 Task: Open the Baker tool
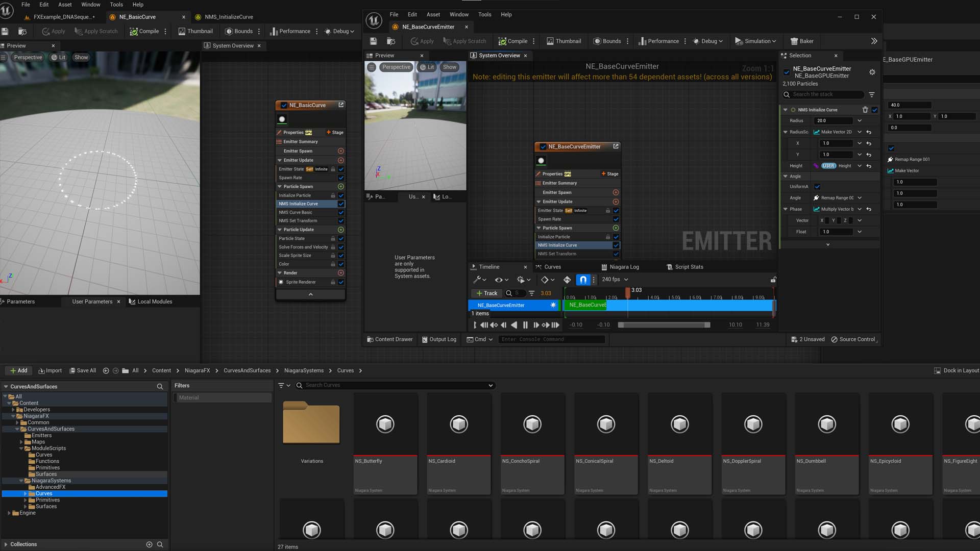[802, 41]
